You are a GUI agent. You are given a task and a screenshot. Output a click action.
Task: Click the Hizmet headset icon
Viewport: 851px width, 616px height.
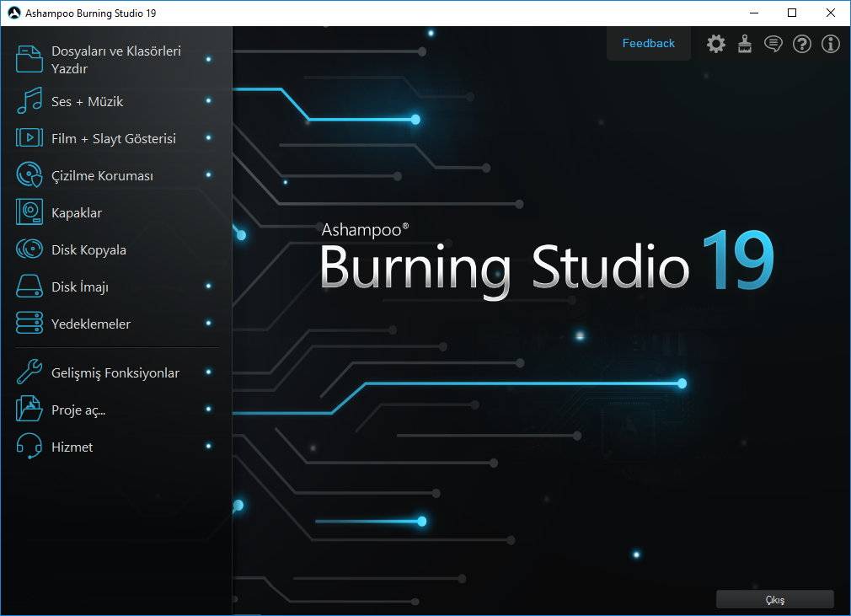coord(29,447)
